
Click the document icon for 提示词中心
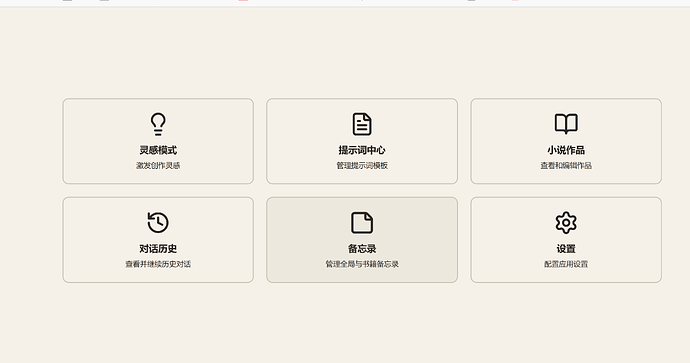pos(362,124)
